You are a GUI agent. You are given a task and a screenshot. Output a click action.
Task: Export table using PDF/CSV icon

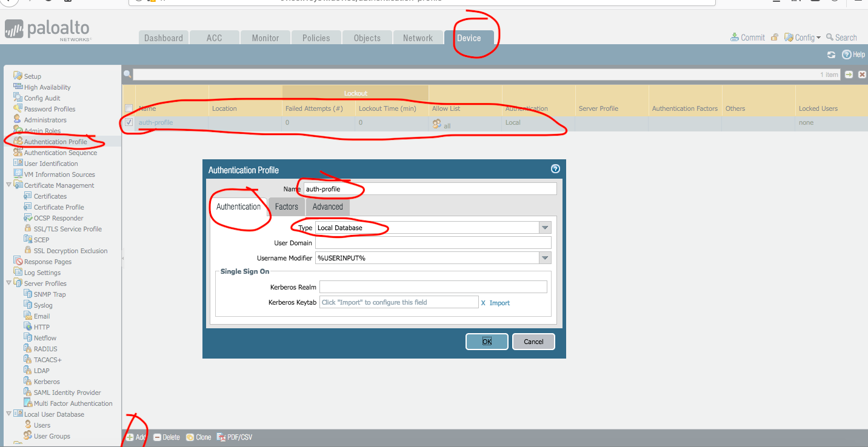221,437
